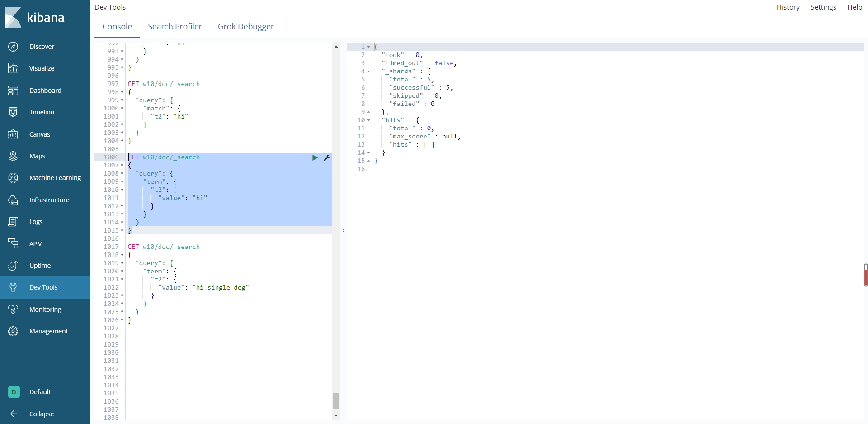This screenshot has height=424, width=868.
Task: Click the Dev Tools page title
Action: [110, 7]
